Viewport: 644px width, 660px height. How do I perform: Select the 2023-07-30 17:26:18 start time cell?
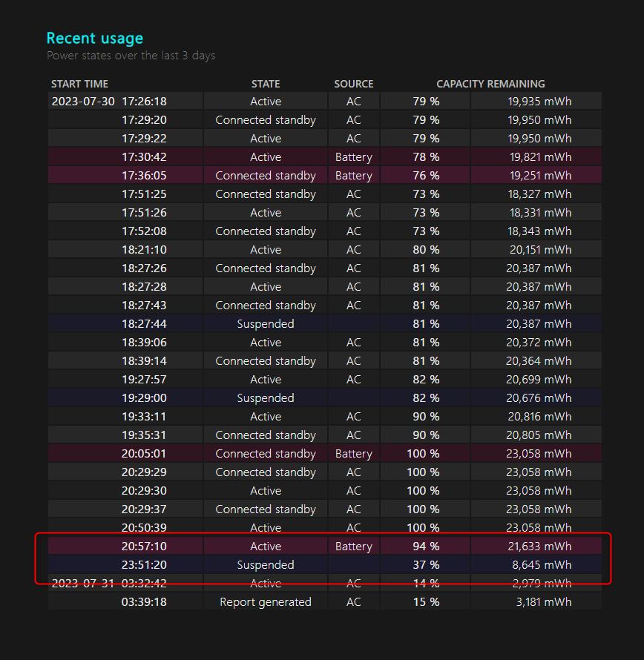point(109,102)
